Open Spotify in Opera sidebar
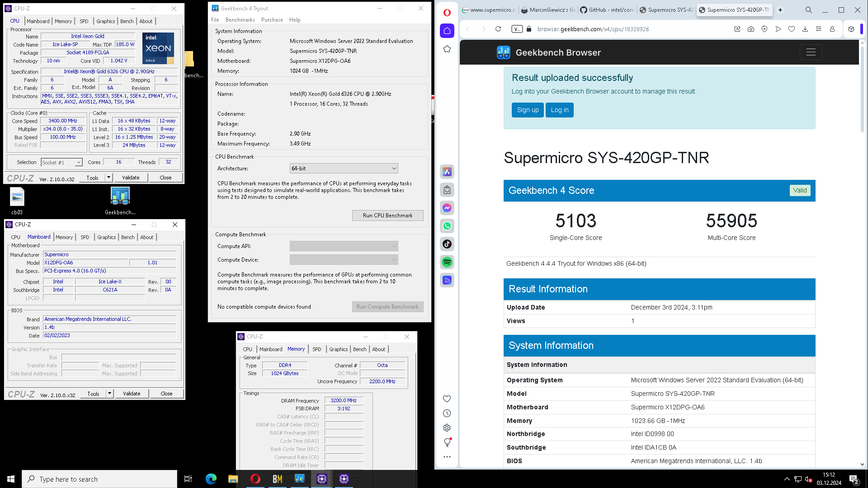This screenshot has height=488, width=868. 447,262
